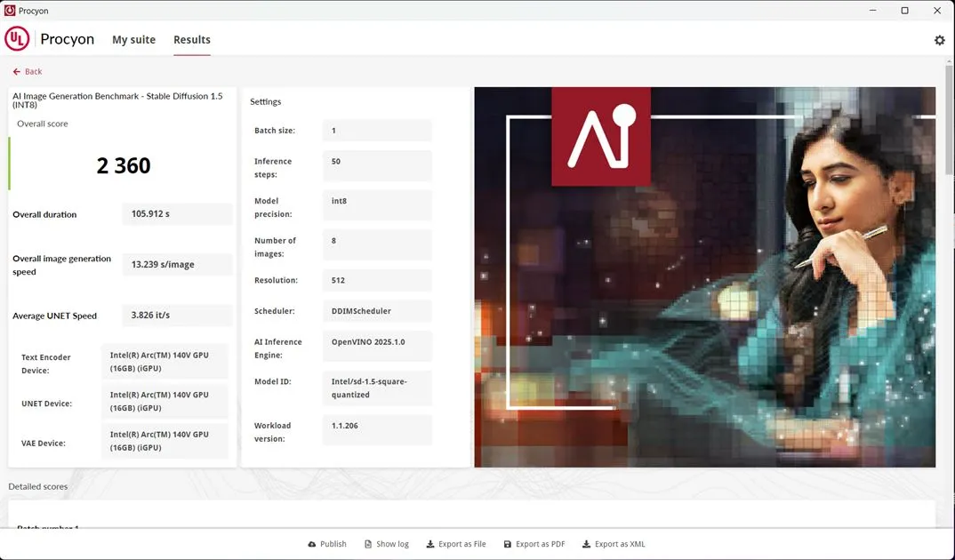
Task: Select the 3.826 it/s UNET speed
Action: [177, 316]
